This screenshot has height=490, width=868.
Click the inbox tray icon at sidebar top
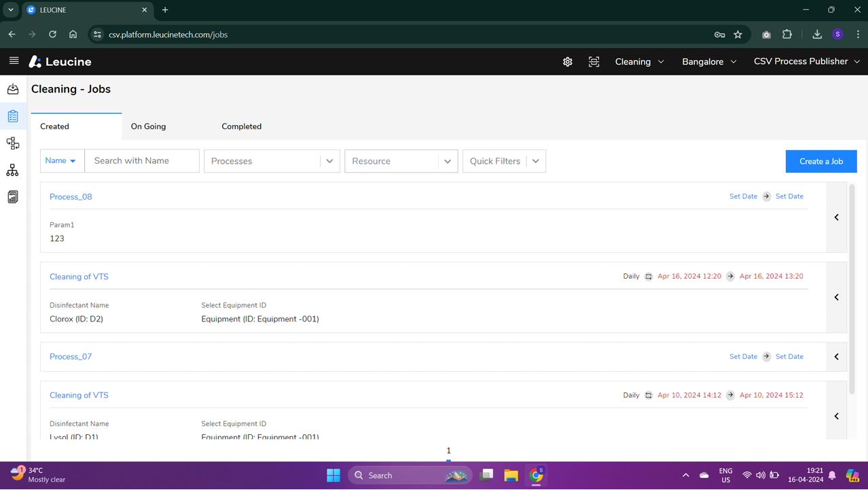coord(12,88)
